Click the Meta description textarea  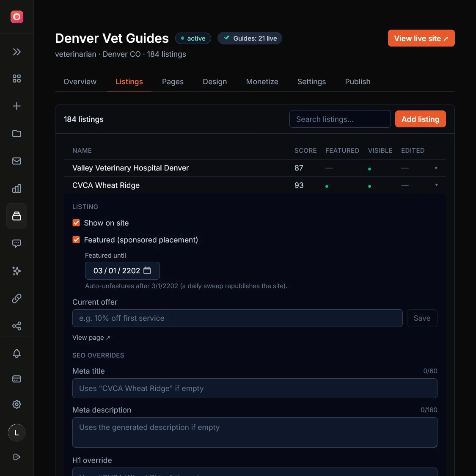pos(255,432)
